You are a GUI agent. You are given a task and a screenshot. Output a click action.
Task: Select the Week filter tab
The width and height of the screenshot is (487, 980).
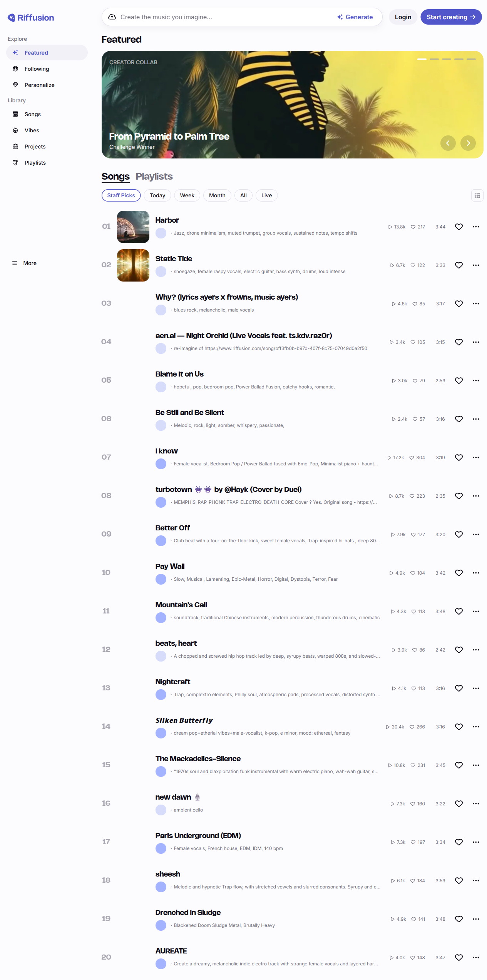pyautogui.click(x=187, y=195)
